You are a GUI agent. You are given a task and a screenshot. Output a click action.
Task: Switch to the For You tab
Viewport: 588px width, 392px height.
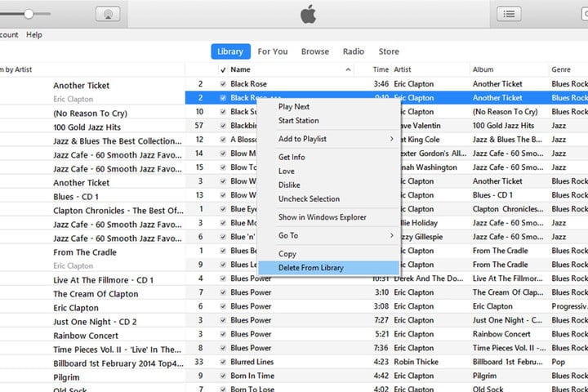click(273, 51)
